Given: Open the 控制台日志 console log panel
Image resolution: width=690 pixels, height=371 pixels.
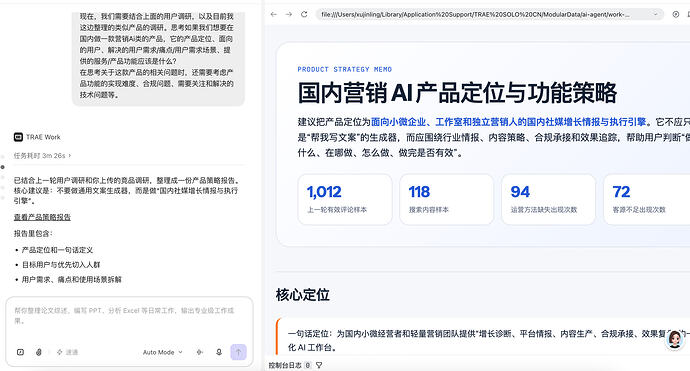Looking at the screenshot, I should click(x=285, y=365).
